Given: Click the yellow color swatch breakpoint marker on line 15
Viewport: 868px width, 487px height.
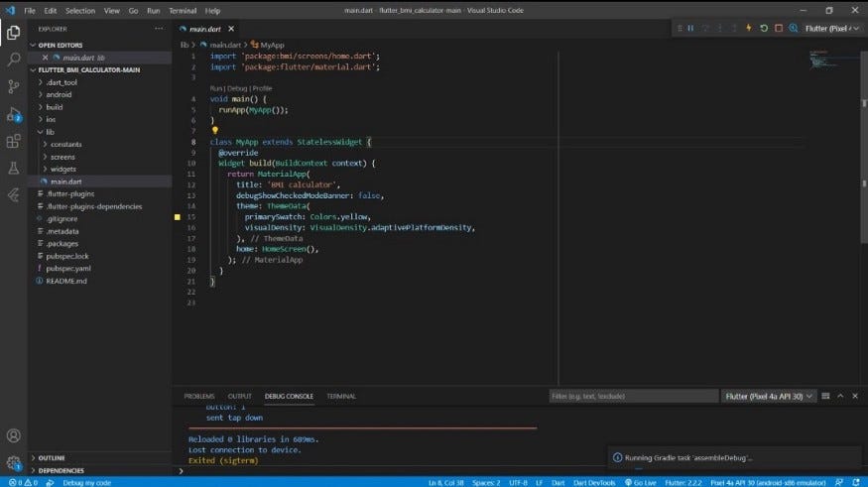Looking at the screenshot, I should coord(178,217).
